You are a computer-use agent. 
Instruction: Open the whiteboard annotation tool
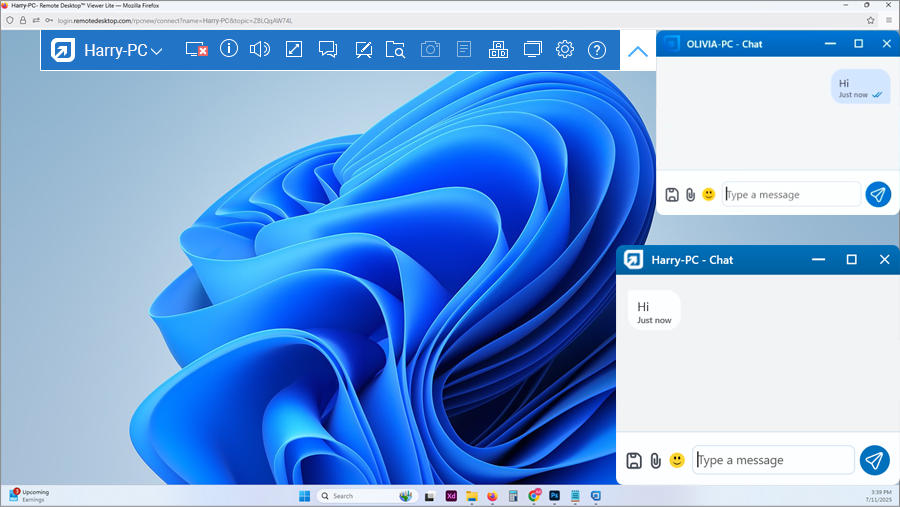click(364, 49)
